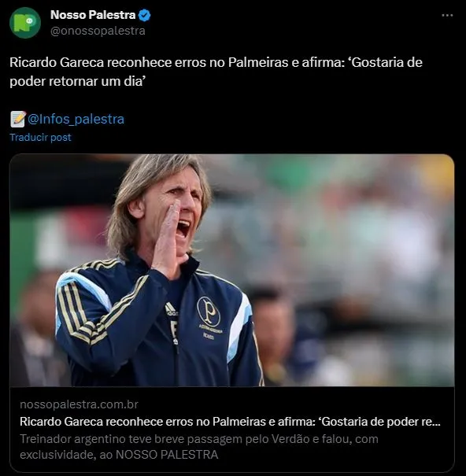Open the link card headline about Ricardo Gareca
This screenshot has height=476, width=466.
point(230,422)
